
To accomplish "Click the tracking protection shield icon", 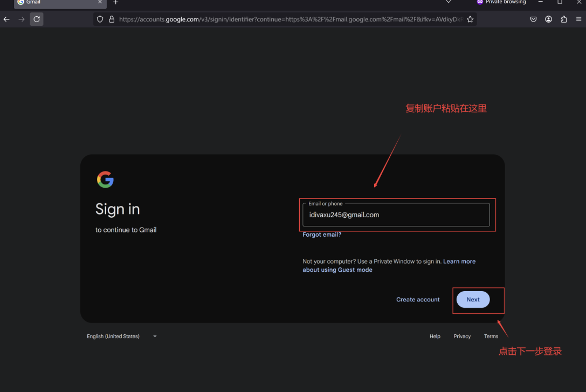I will click(100, 19).
